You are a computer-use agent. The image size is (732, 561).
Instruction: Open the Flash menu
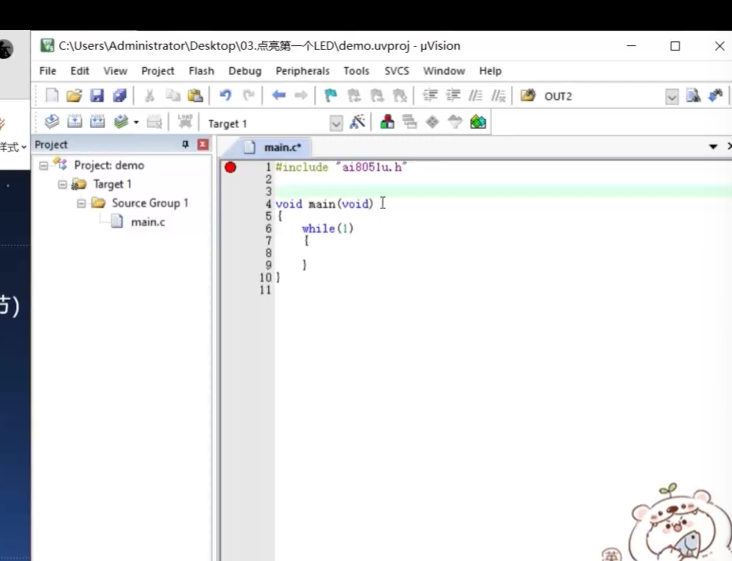pos(202,71)
